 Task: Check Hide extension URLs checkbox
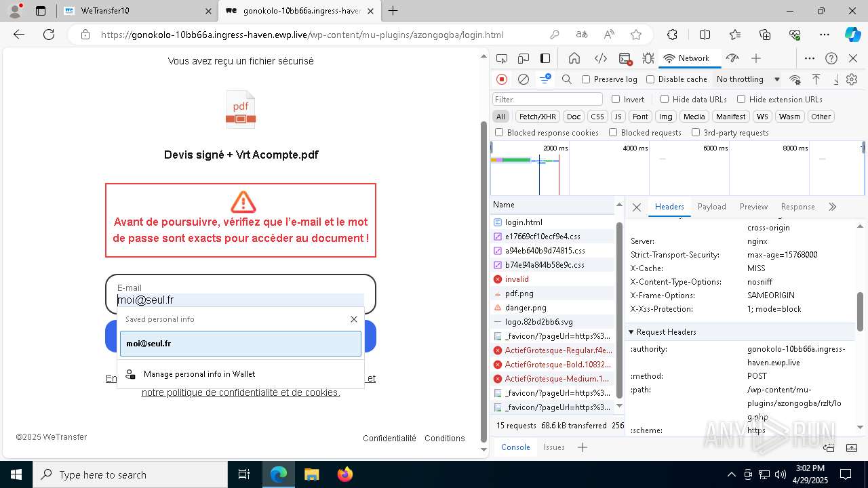(x=741, y=99)
